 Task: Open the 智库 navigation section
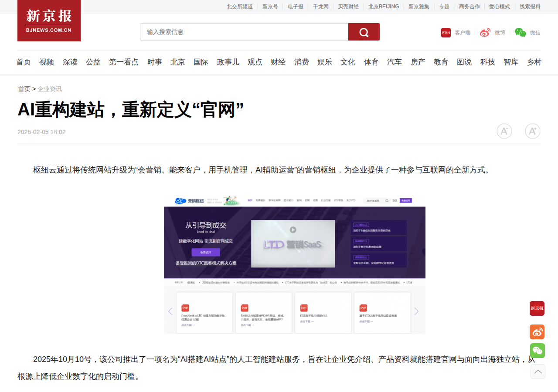click(511, 62)
